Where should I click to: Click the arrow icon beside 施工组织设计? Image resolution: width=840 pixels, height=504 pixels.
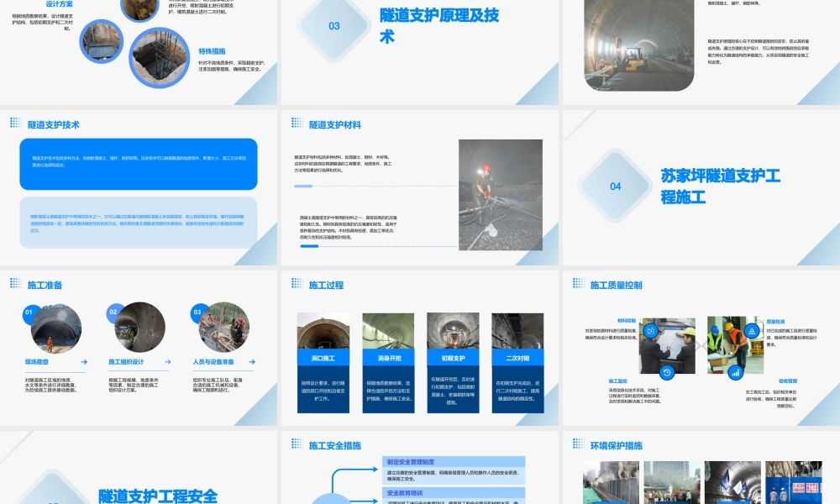point(168,362)
